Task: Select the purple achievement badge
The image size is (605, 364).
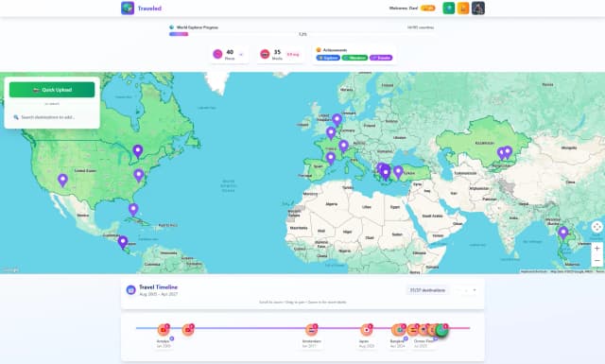Action: (x=381, y=58)
